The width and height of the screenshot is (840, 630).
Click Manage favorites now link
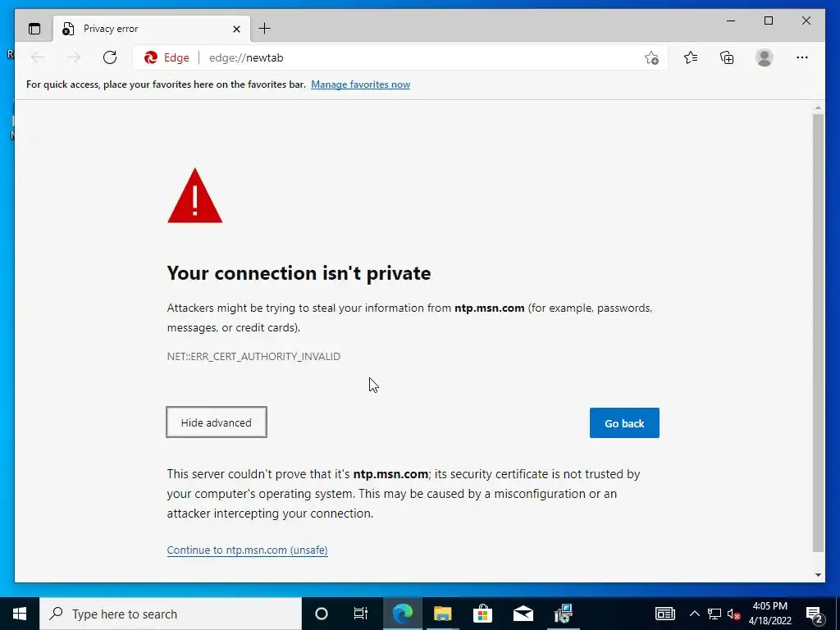(361, 84)
